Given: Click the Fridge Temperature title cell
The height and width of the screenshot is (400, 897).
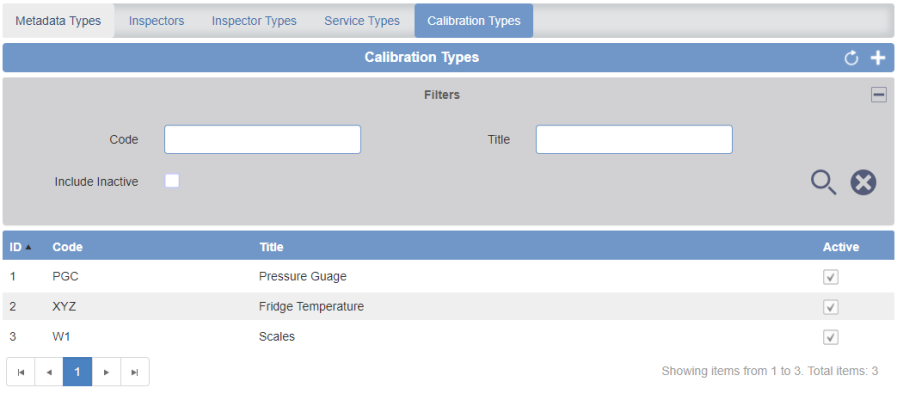Looking at the screenshot, I should click(311, 307).
